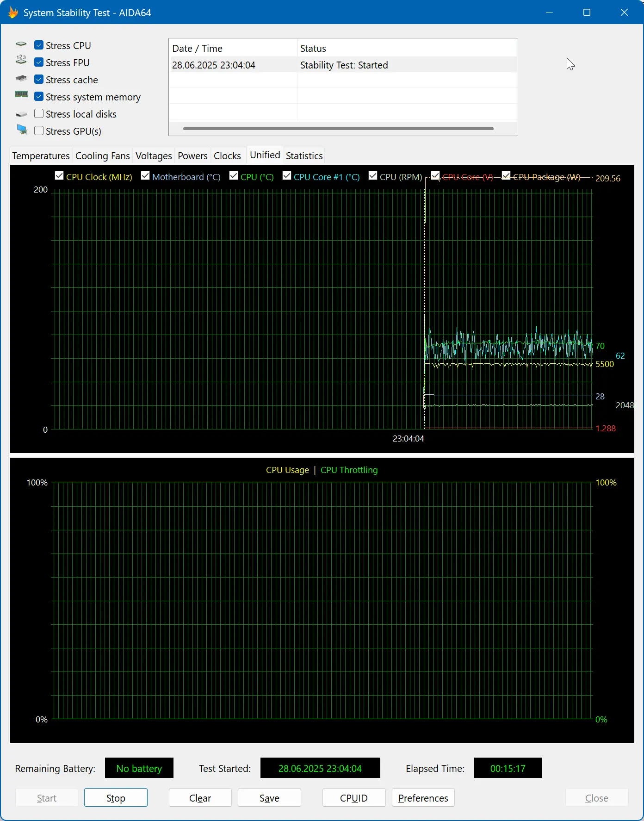Click the 1.288 CPU core voltage label

(x=606, y=428)
